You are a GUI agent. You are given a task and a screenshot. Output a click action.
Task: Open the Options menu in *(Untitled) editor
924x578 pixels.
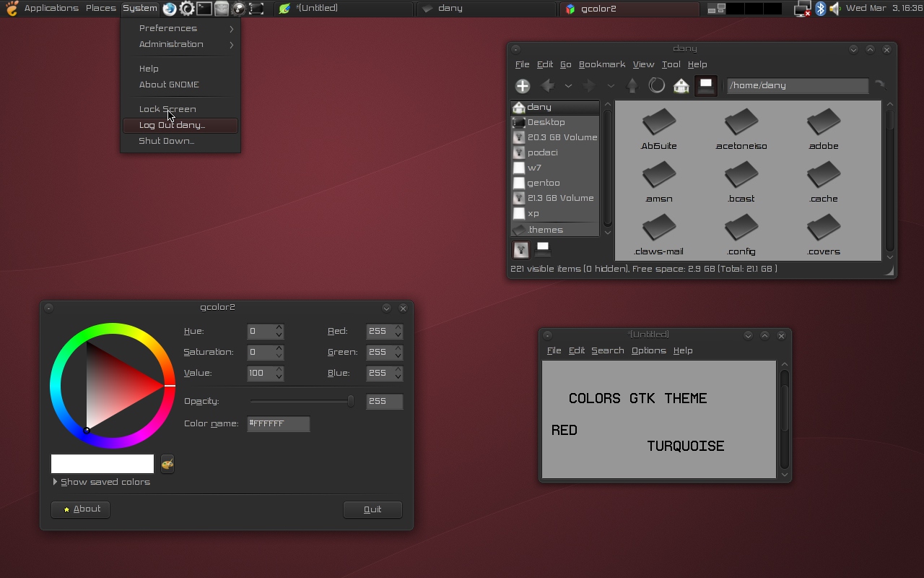tap(648, 350)
